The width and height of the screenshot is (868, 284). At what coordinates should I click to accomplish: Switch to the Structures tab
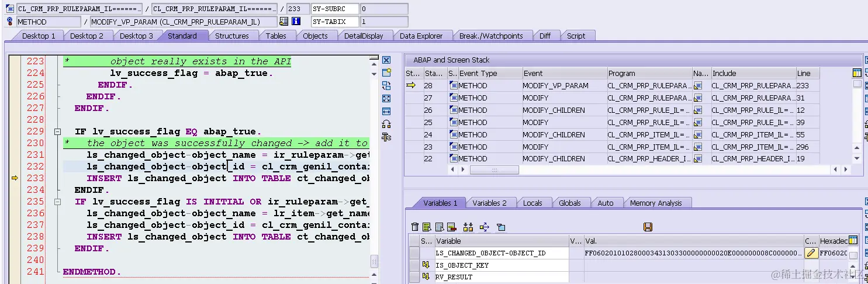232,36
